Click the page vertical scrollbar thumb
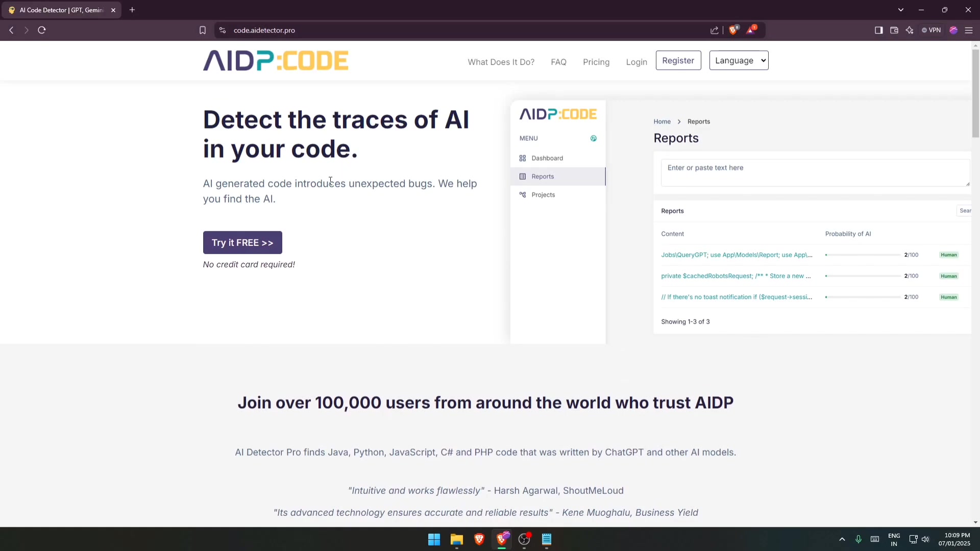The image size is (980, 551). click(975, 93)
